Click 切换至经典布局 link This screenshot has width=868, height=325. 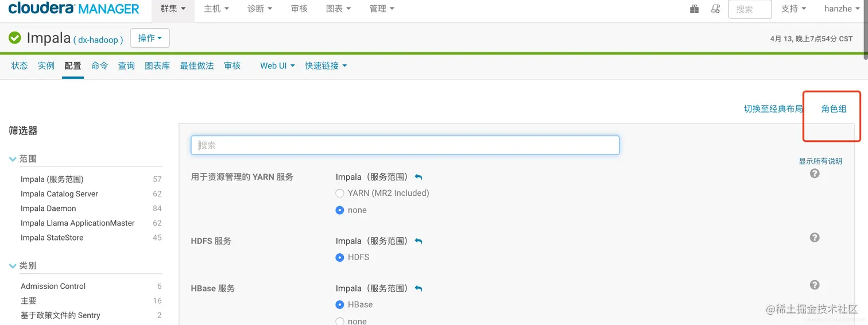tap(773, 109)
